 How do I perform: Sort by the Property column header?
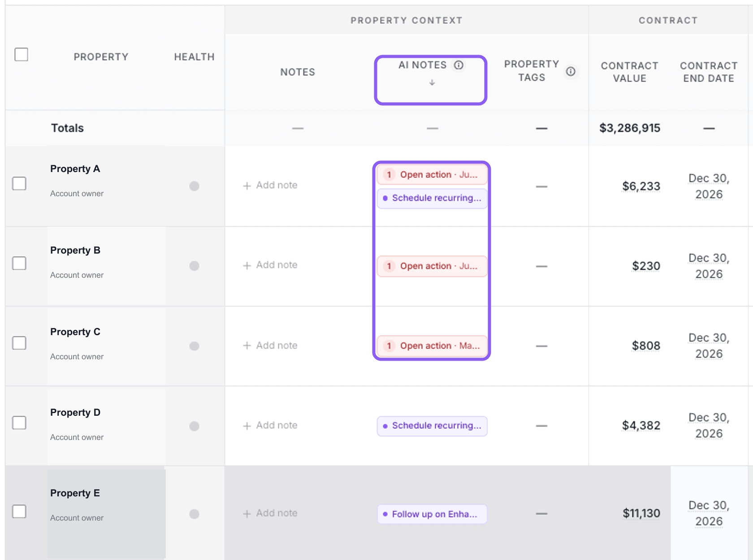pos(101,57)
